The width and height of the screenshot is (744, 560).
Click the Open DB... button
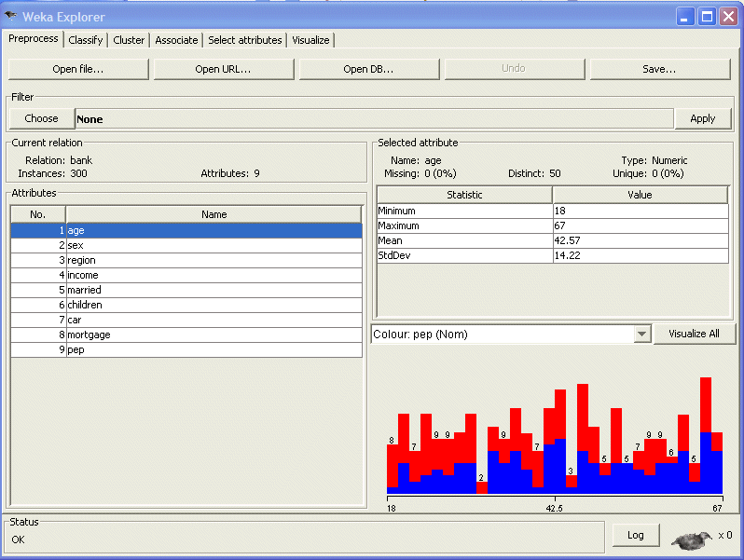368,69
